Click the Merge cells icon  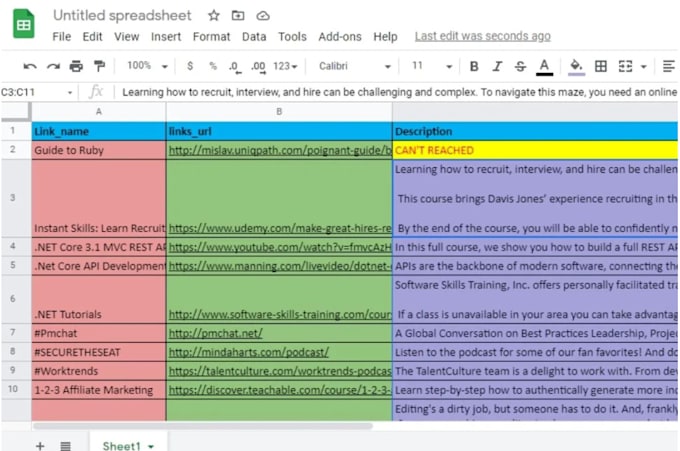pyautogui.click(x=625, y=66)
